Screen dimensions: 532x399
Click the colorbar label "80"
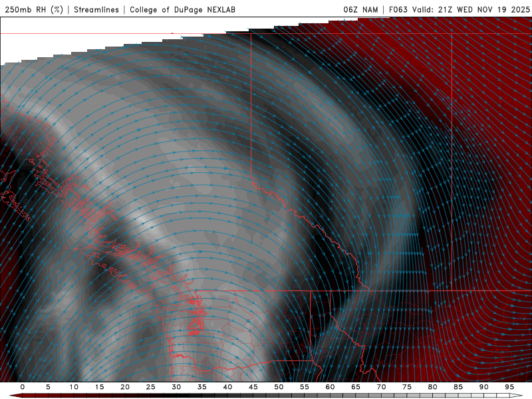tap(432, 387)
